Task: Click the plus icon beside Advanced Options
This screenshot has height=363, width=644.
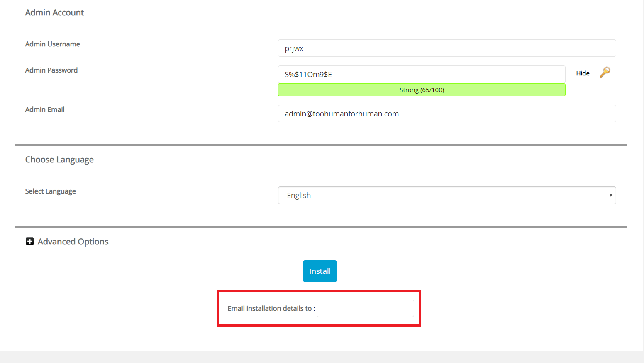Action: (x=29, y=242)
